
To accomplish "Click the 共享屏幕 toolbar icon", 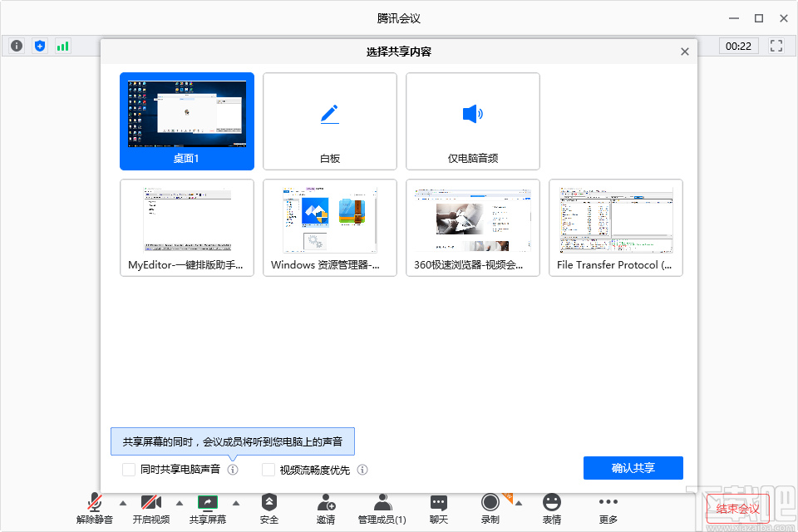I will pyautogui.click(x=208, y=509).
